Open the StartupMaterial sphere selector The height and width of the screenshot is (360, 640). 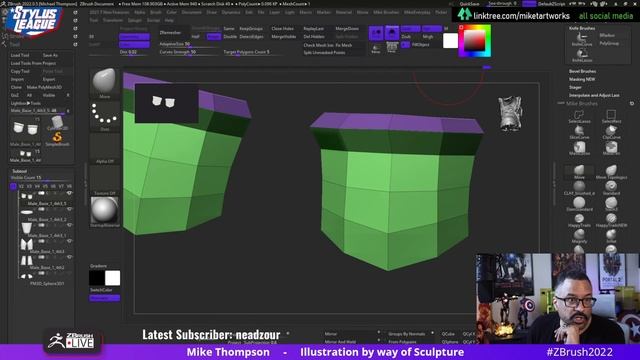pos(104,212)
